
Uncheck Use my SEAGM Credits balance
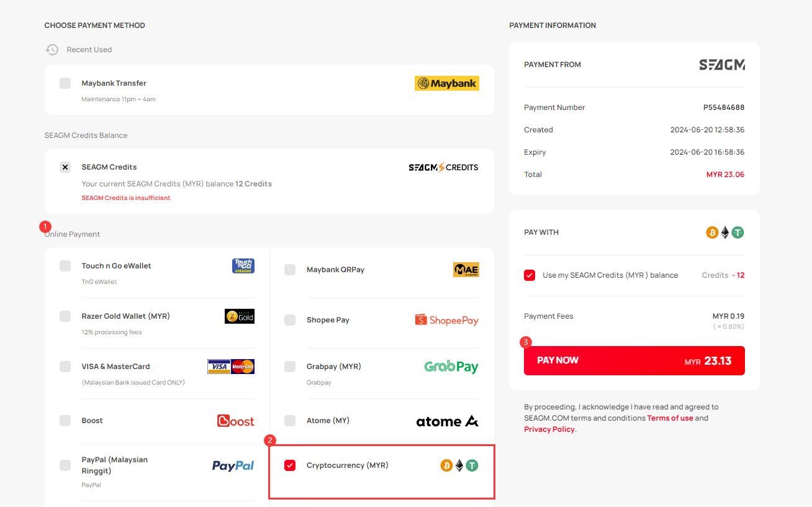coord(530,275)
